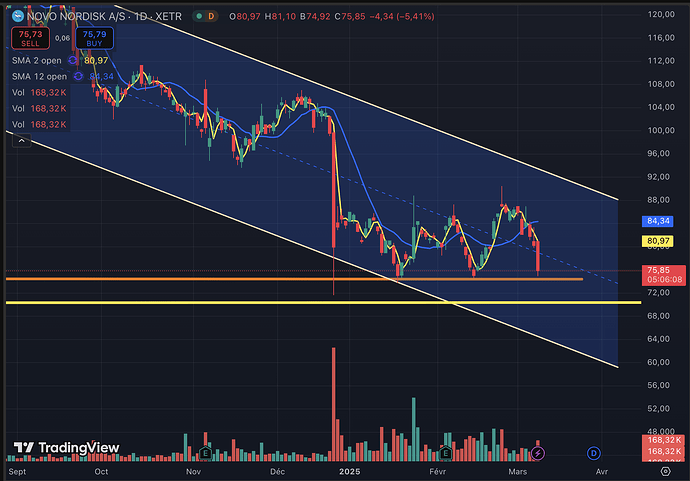Click the red 75,85 current price label
Image resolution: width=690 pixels, height=481 pixels.
[664, 275]
